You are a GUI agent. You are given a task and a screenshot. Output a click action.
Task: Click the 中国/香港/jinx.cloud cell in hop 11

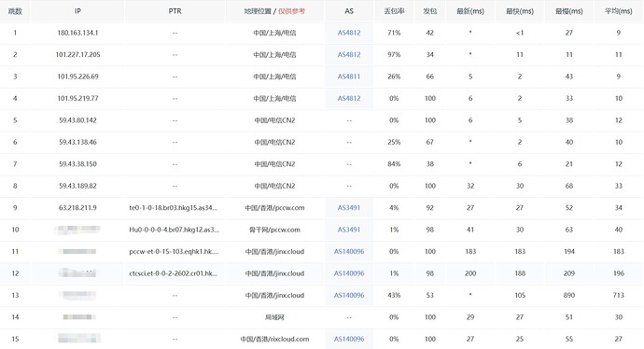point(274,251)
